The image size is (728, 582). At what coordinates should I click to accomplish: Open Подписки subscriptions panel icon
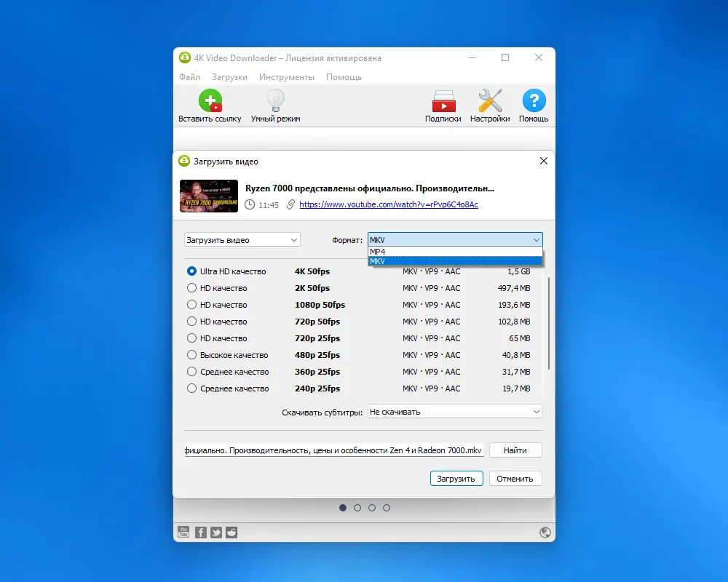tap(443, 100)
